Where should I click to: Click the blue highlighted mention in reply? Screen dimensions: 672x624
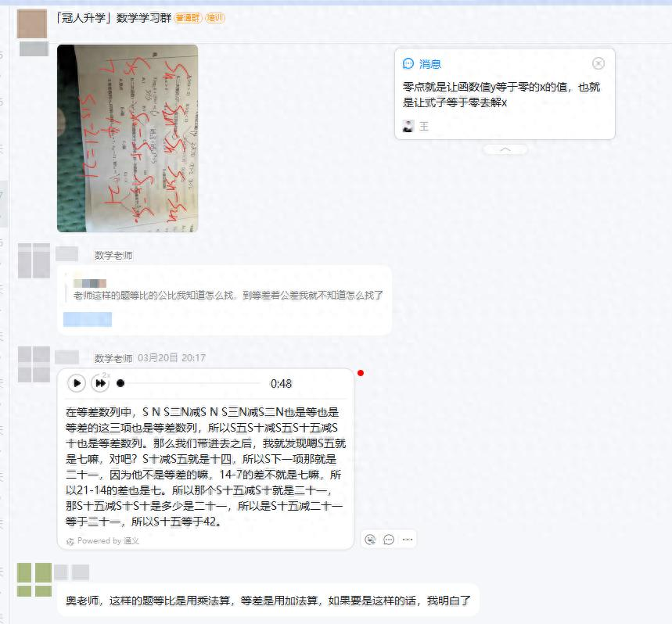88,320
